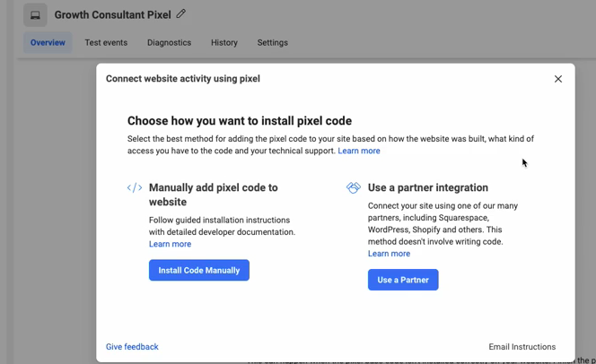The height and width of the screenshot is (364, 596).
Task: Open the Give feedback link
Action: [x=132, y=347]
